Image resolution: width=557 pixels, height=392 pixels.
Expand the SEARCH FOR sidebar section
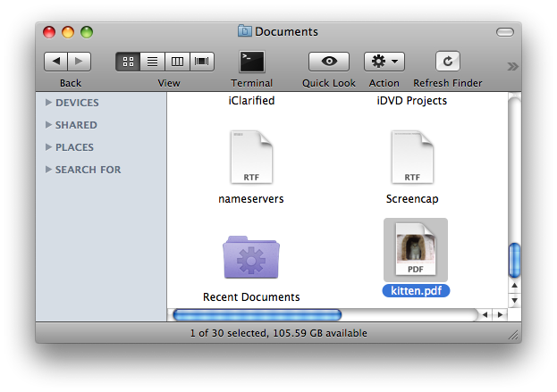(48, 170)
